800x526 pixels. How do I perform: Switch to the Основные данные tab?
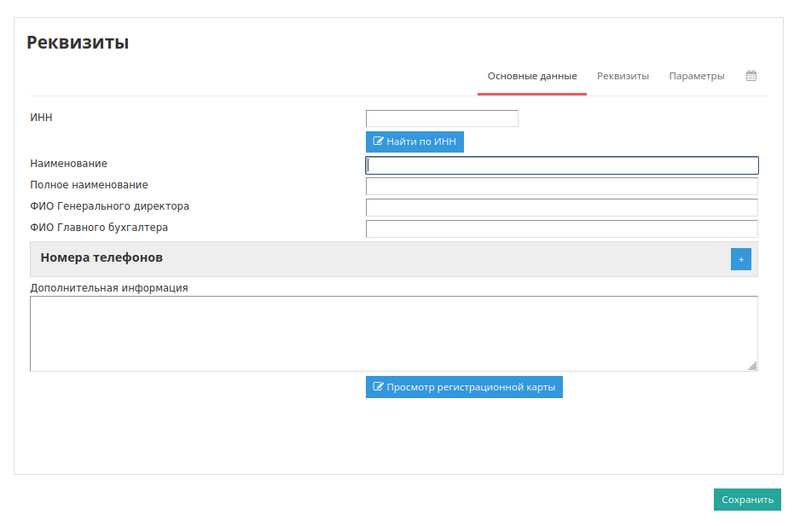click(532, 76)
